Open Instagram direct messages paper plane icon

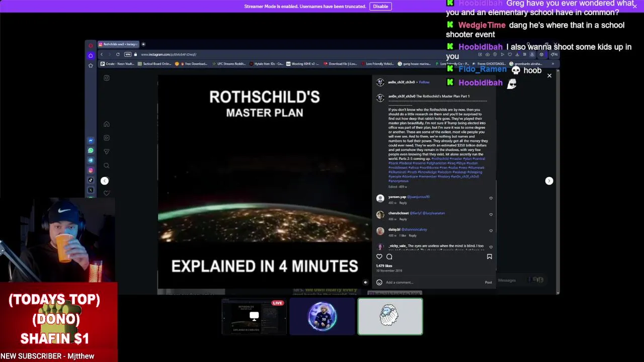point(107,151)
